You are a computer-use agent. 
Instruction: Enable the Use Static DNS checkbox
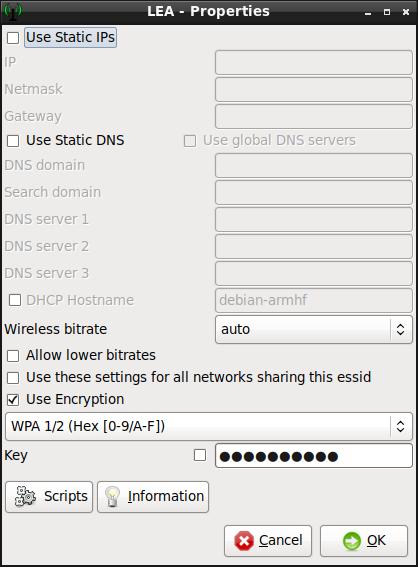coord(13,141)
